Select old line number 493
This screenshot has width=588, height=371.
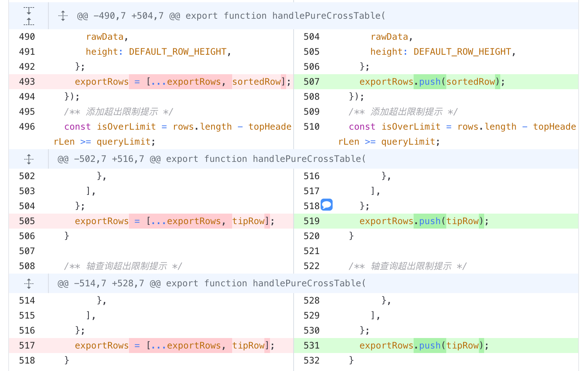pyautogui.click(x=27, y=82)
